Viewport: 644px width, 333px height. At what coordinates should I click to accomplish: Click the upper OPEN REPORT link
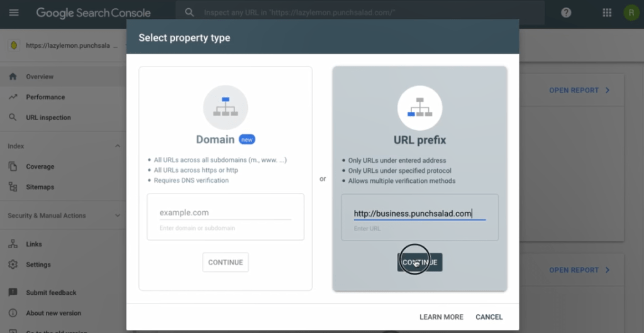(x=579, y=90)
